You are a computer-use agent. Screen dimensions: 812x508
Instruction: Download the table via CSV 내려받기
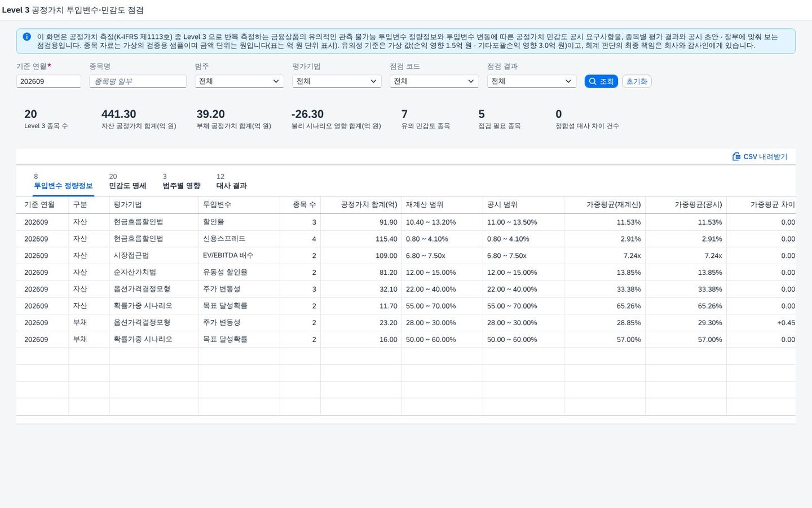[760, 156]
